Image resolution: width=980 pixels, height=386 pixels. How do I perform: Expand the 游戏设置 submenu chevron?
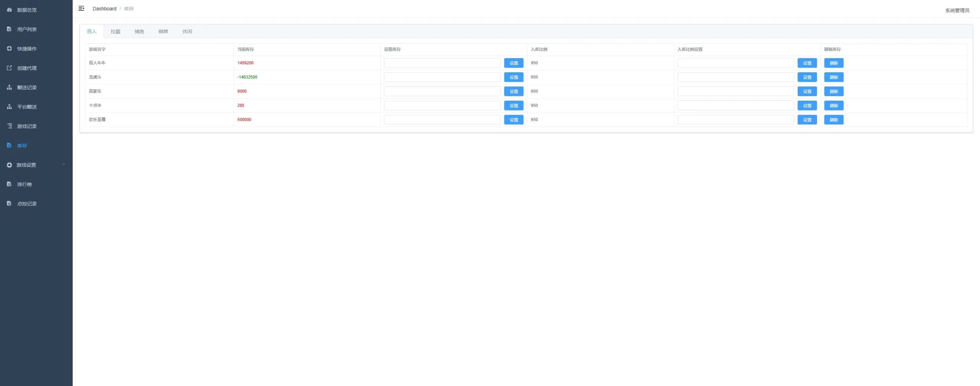(x=64, y=164)
